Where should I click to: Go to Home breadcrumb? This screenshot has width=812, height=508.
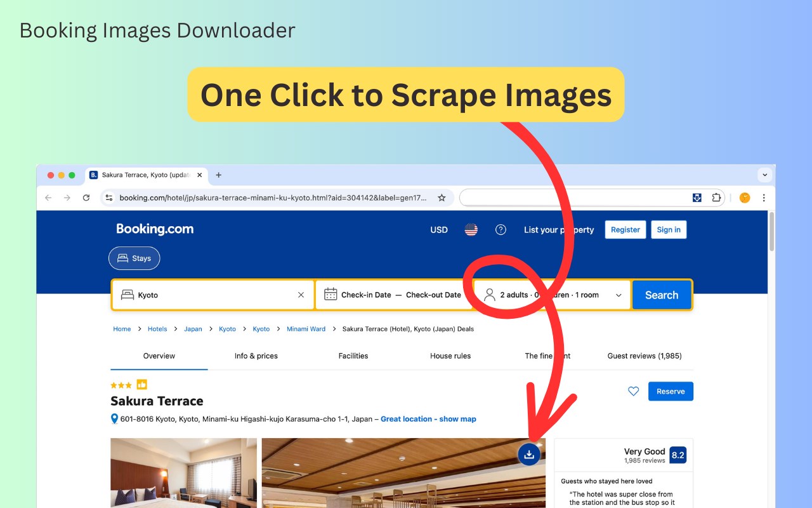click(122, 329)
